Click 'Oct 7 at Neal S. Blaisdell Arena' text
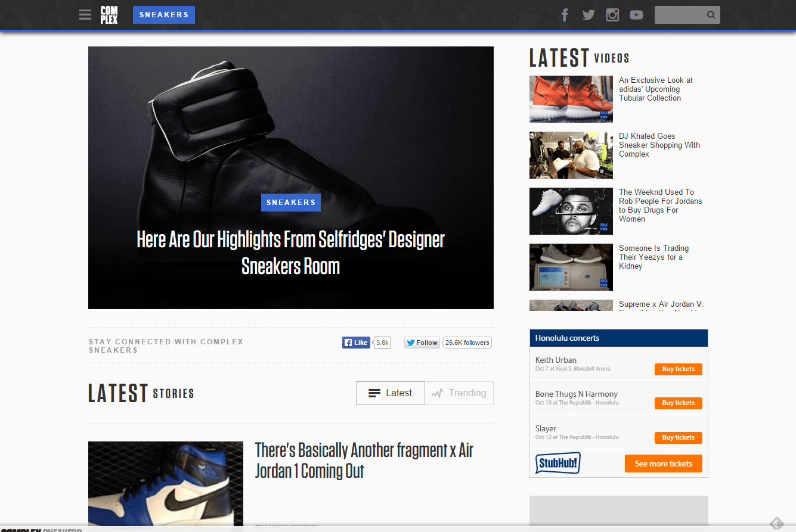Screen dimensions: 796x532 (572, 369)
